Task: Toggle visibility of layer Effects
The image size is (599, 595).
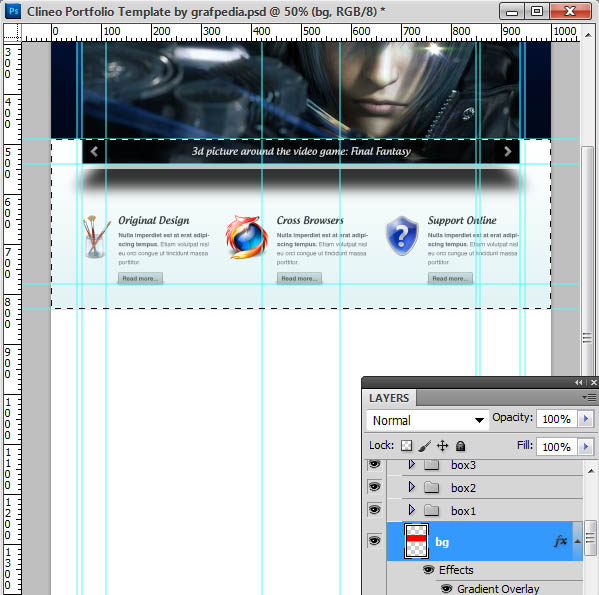Action: coord(429,570)
